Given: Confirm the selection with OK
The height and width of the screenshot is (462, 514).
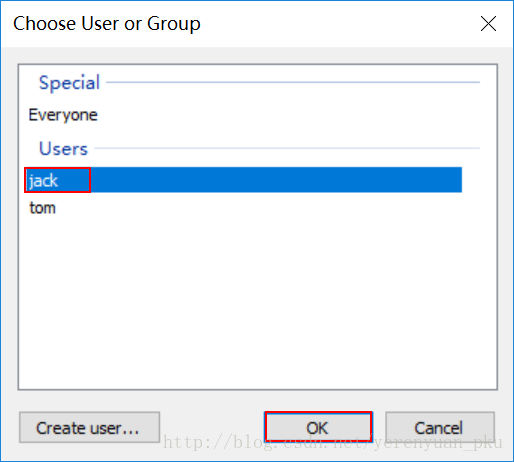Looking at the screenshot, I should point(318,427).
